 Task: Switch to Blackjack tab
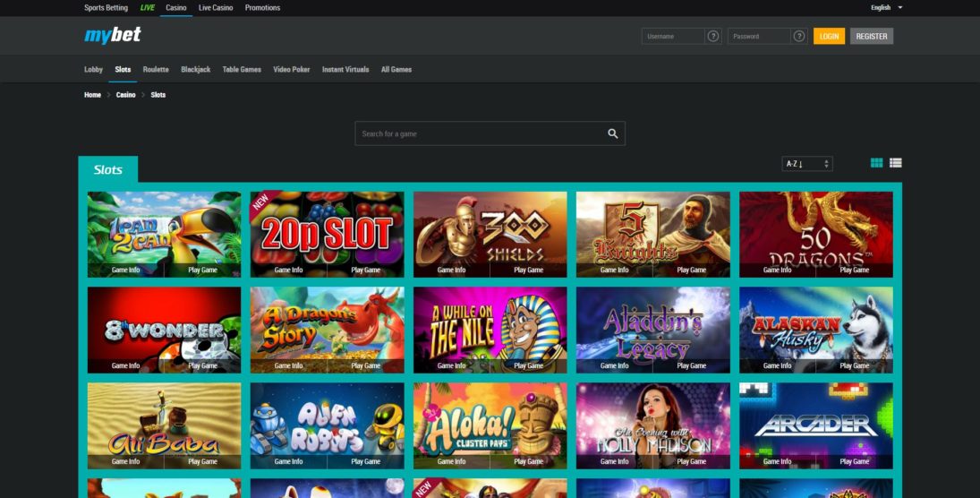[x=196, y=70]
